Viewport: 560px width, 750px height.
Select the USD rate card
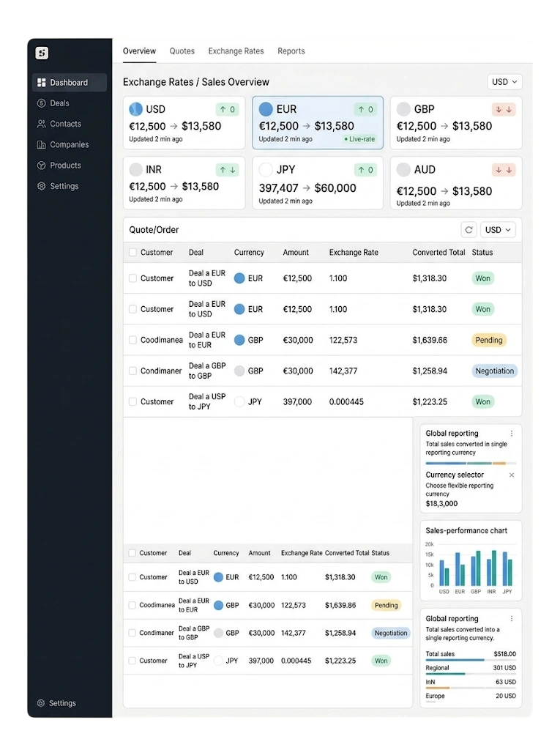pyautogui.click(x=184, y=123)
